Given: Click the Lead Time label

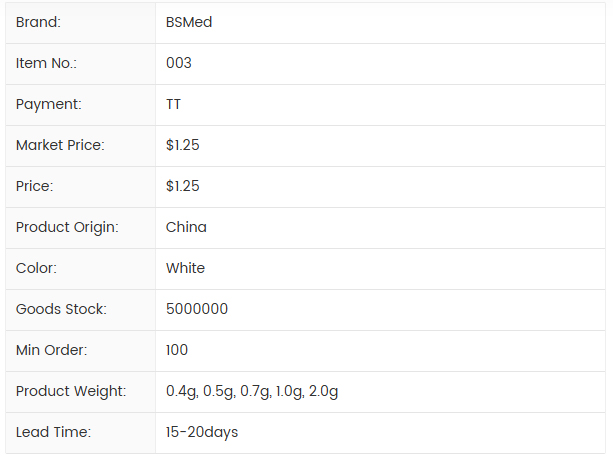Looking at the screenshot, I should [x=53, y=432].
